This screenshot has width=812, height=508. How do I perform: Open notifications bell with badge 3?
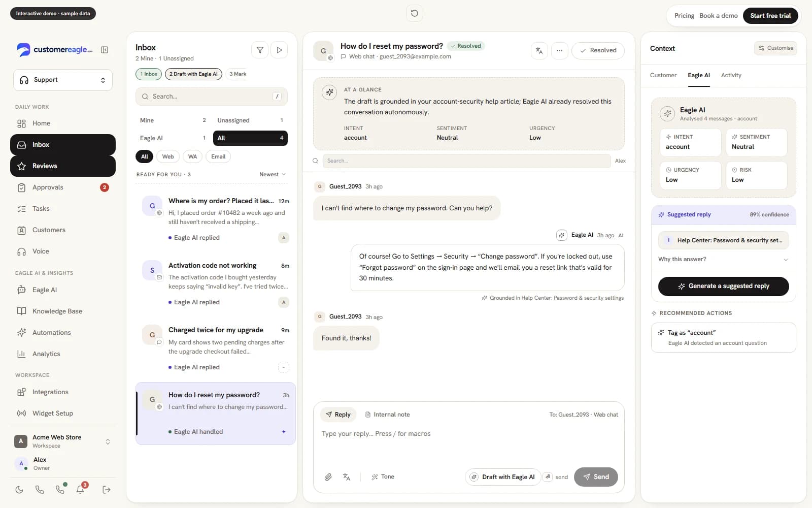coord(80,490)
